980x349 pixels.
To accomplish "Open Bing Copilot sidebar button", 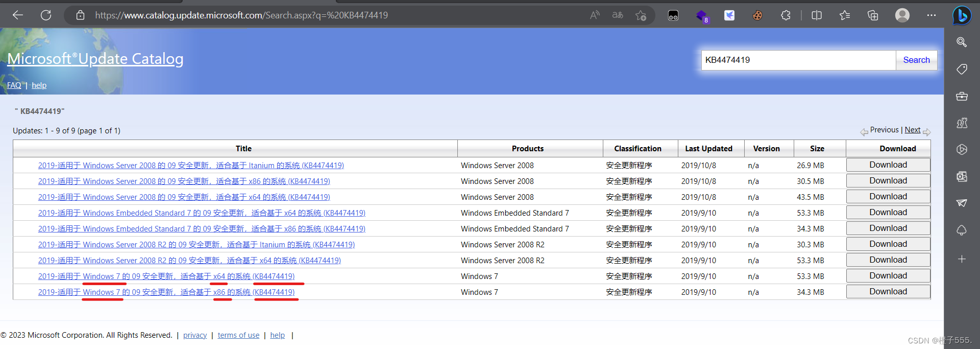I will pyautogui.click(x=962, y=16).
